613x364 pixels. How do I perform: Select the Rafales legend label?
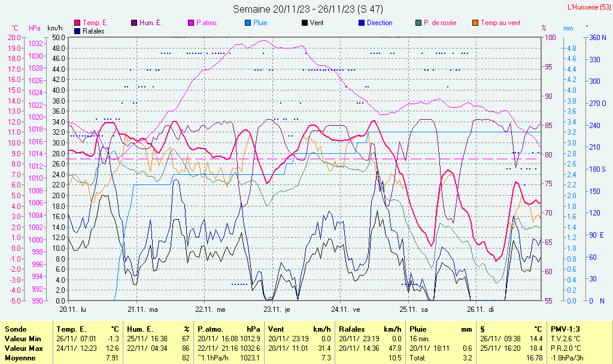coord(94,31)
